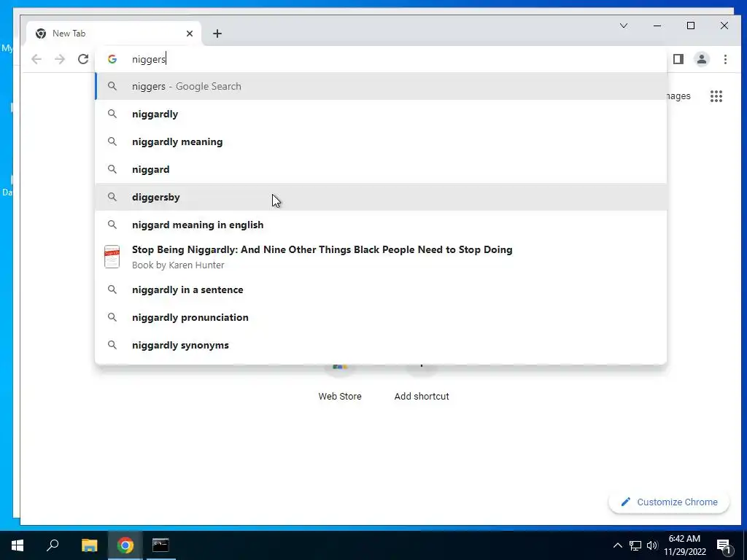The height and width of the screenshot is (560, 747).
Task: Open the notification center icon
Action: 724,546
